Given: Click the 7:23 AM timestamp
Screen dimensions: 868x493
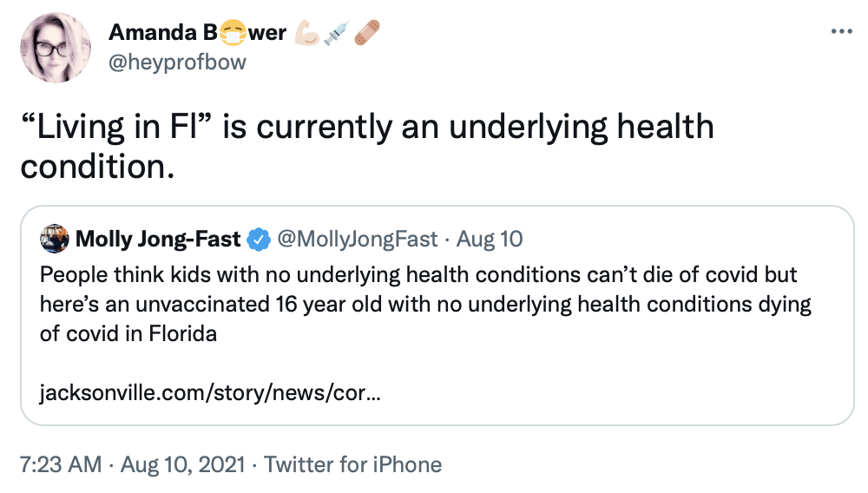Looking at the screenshot, I should (61, 464).
